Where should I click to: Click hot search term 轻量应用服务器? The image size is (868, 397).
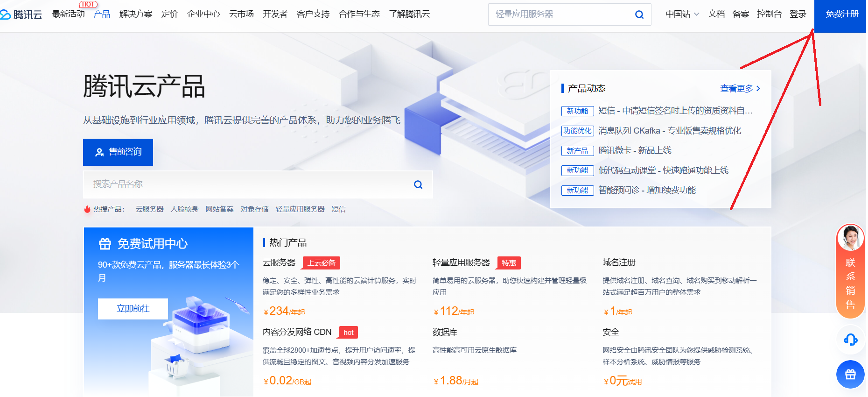[300, 209]
